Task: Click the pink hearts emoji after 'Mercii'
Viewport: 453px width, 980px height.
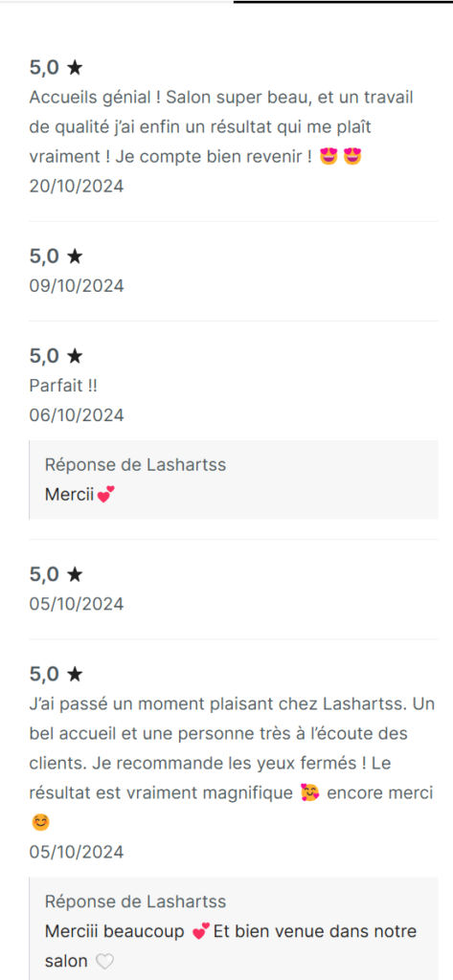Action: point(106,496)
